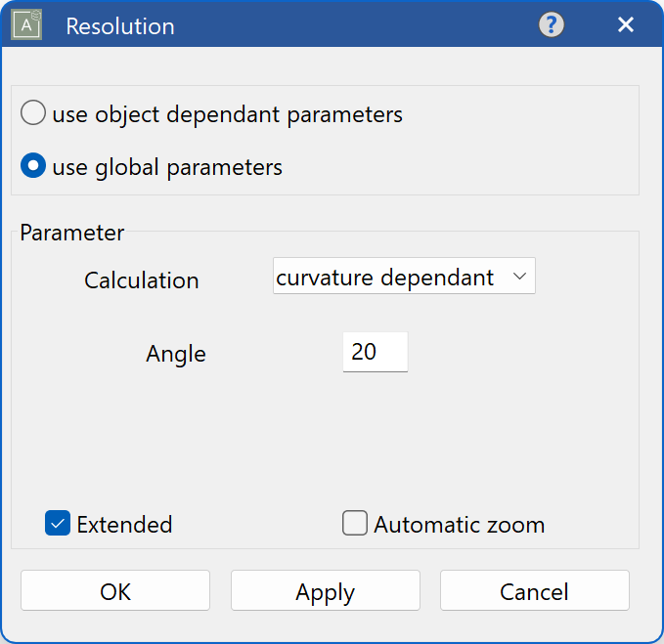Click the Cancel button
This screenshot has width=664, height=644.
[x=534, y=590]
